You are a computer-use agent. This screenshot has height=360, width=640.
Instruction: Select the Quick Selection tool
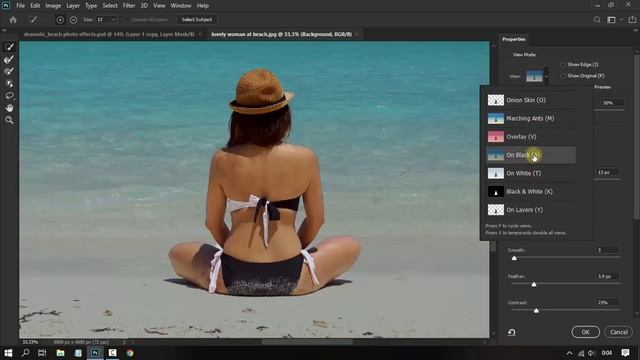point(9,47)
